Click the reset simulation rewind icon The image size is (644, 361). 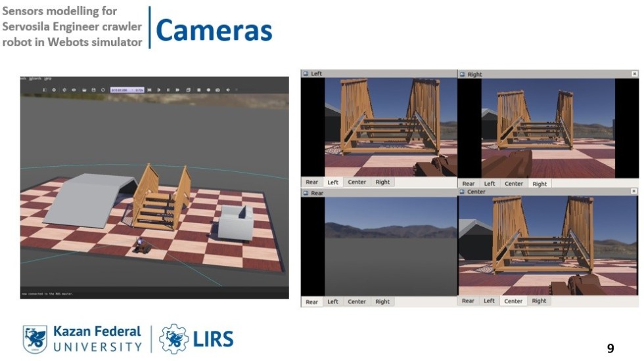[x=149, y=89]
